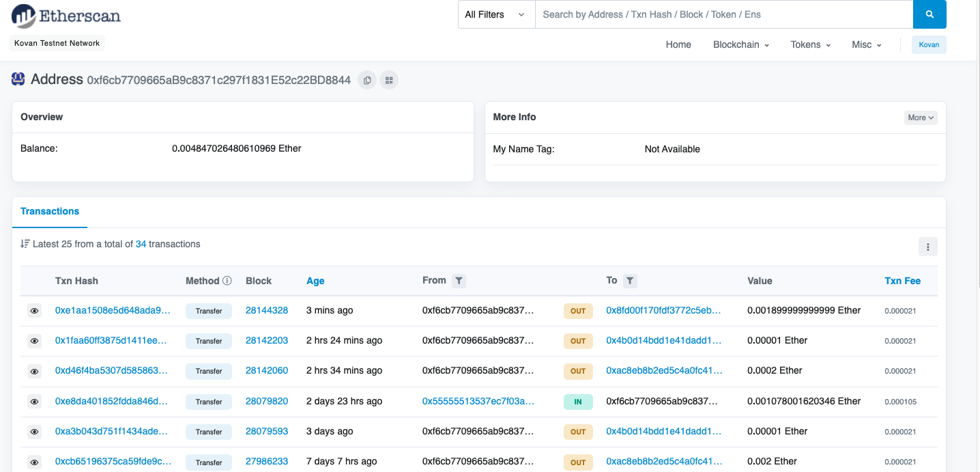Select the balance value 0.004847026480610969 Ether

point(237,148)
